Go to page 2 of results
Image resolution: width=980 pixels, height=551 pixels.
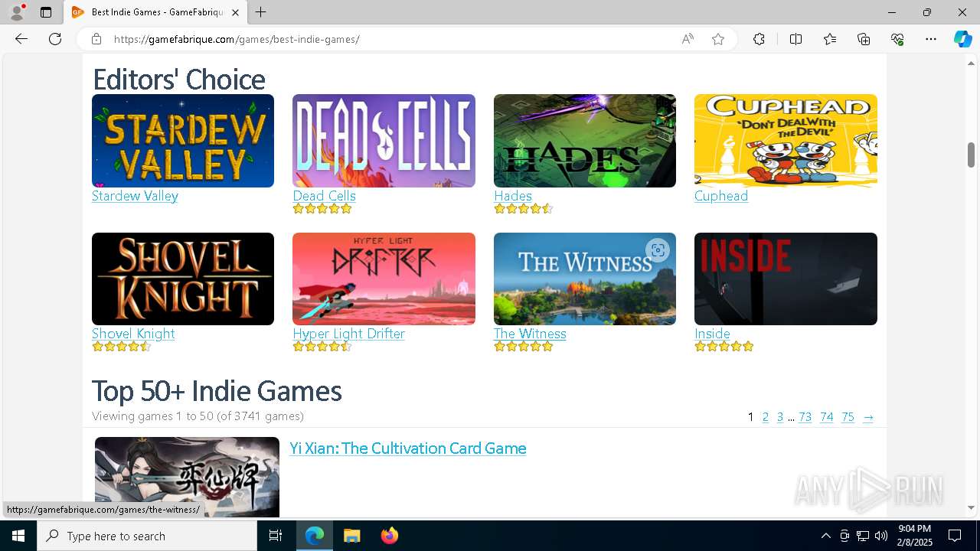[765, 417]
